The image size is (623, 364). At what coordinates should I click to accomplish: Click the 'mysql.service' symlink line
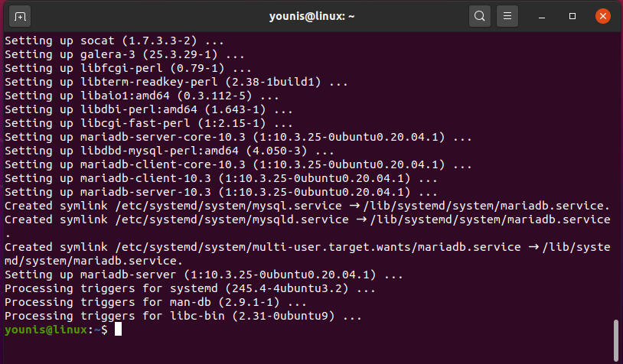pyautogui.click(x=306, y=206)
